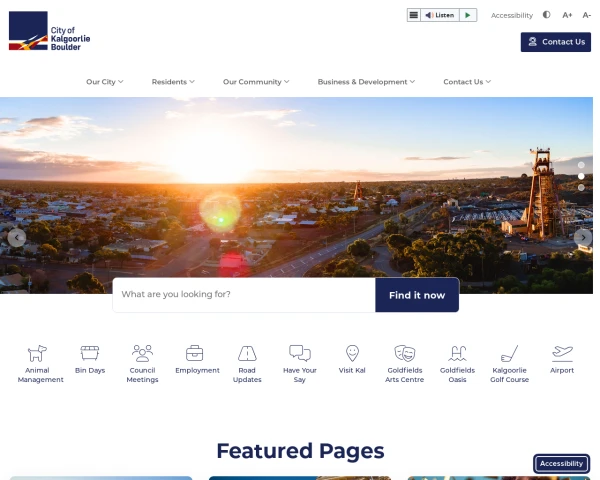Increase font size with A+
Viewport: 600px width, 480px height.
pyautogui.click(x=567, y=15)
